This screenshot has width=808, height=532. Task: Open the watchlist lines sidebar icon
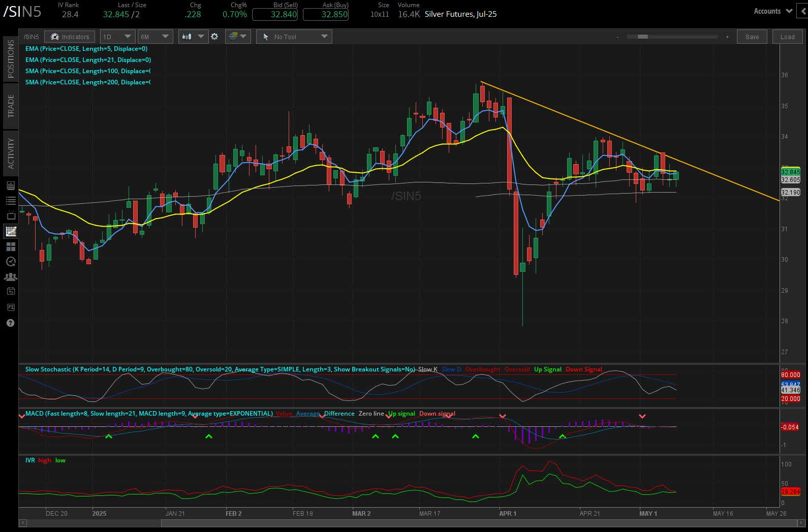pos(11,201)
